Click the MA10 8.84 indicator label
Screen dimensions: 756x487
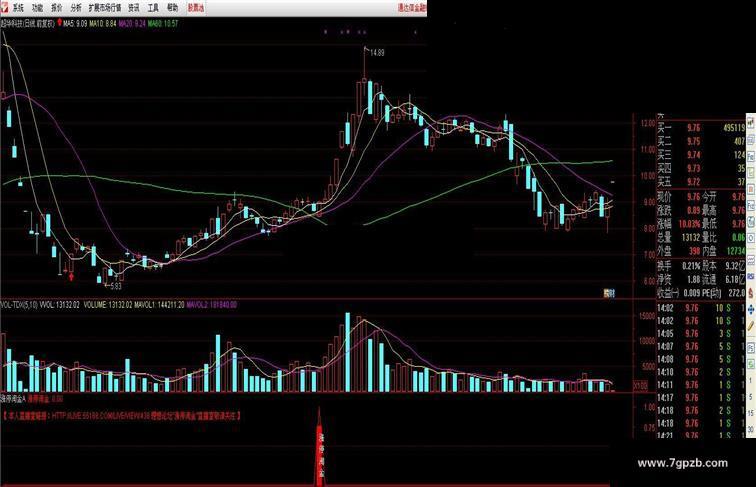point(103,23)
